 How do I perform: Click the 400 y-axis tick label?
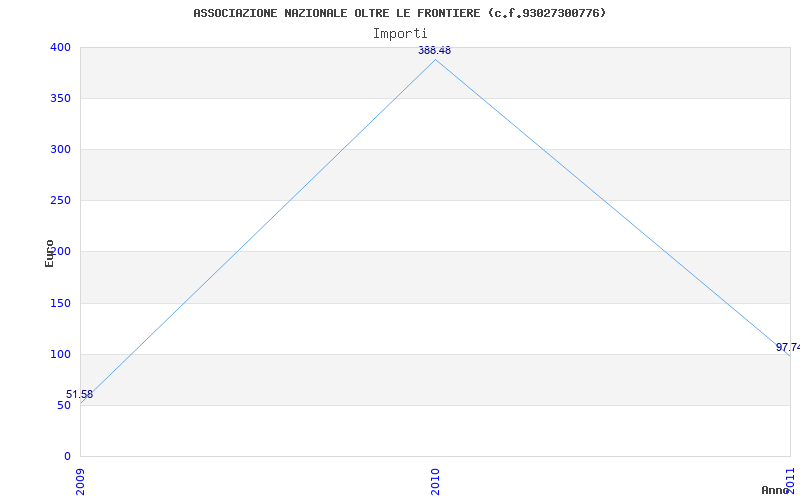[x=60, y=47]
